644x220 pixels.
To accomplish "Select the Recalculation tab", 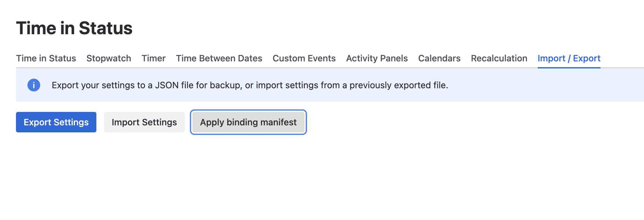I will coord(499,58).
